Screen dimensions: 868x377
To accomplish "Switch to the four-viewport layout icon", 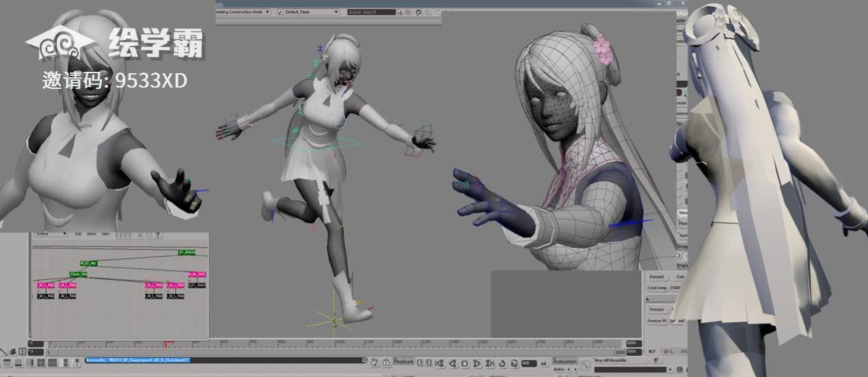I will (x=41, y=363).
